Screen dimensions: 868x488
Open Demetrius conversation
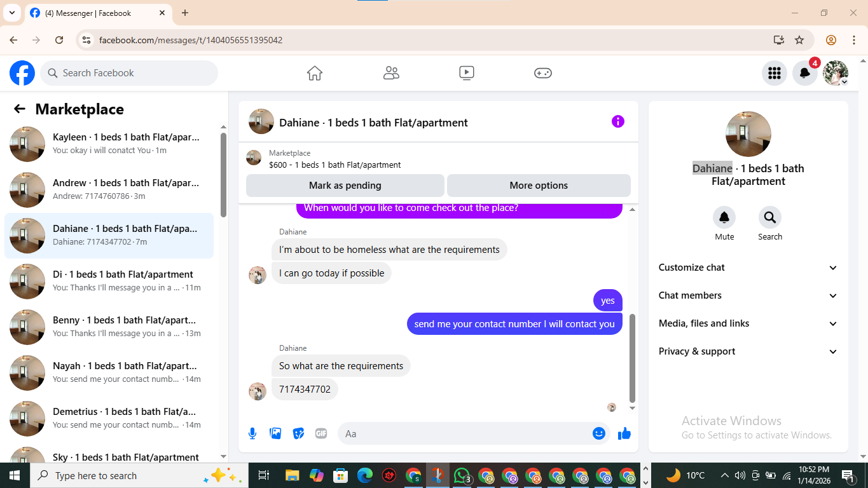[x=109, y=418]
